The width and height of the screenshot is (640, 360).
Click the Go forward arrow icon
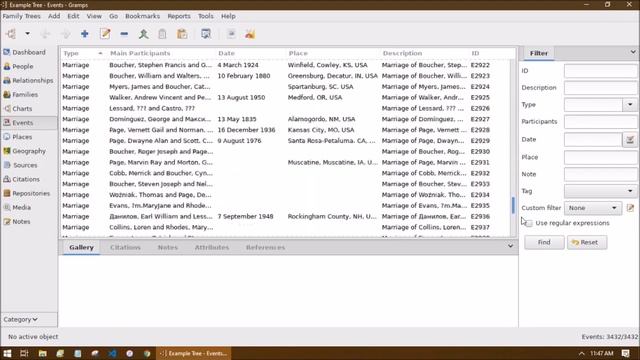pos(65,34)
